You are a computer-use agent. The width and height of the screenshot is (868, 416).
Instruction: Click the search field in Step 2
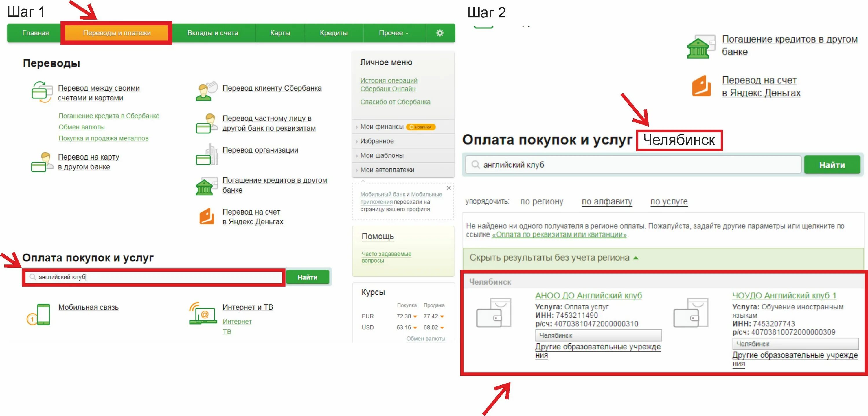pos(633,164)
